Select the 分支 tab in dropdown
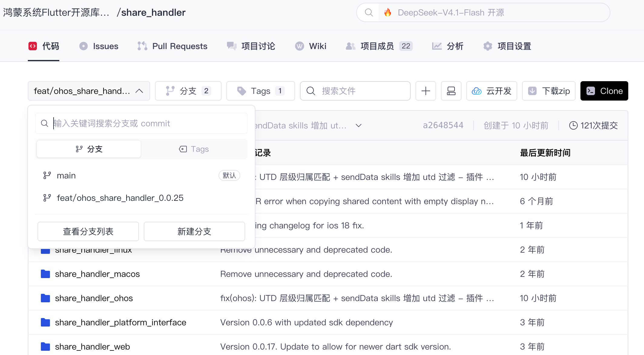 point(89,149)
